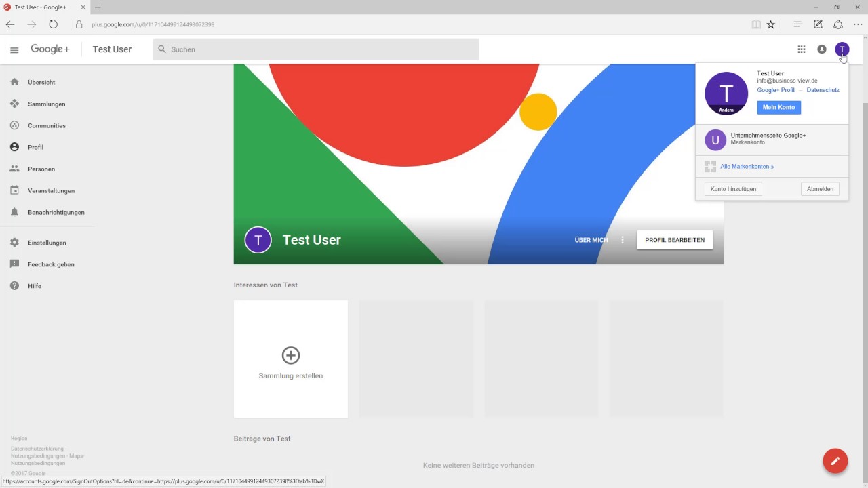Image resolution: width=868 pixels, height=488 pixels.
Task: Open browser more options ellipsis
Action: click(858, 24)
